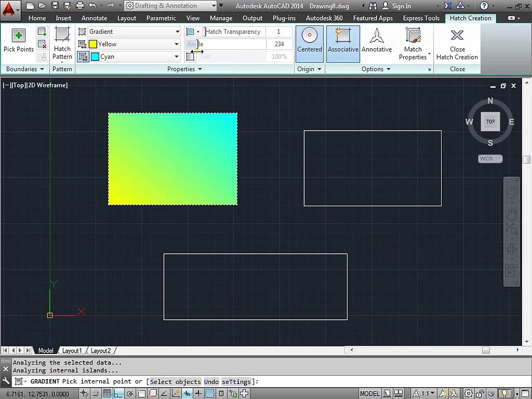Expand the Properties panel
The width and height of the screenshot is (532, 399).
(184, 69)
